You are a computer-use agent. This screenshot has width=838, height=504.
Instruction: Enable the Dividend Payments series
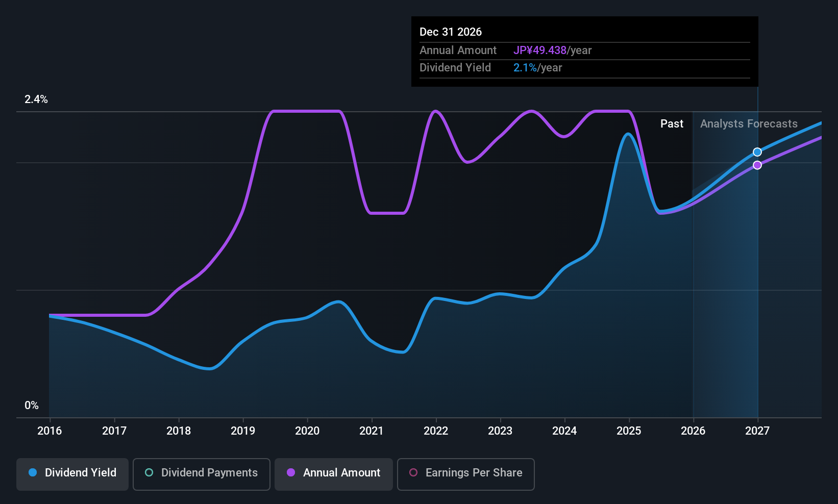(202, 474)
